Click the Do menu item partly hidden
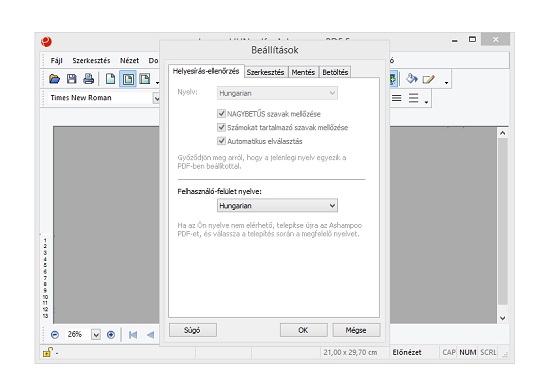 154,61
